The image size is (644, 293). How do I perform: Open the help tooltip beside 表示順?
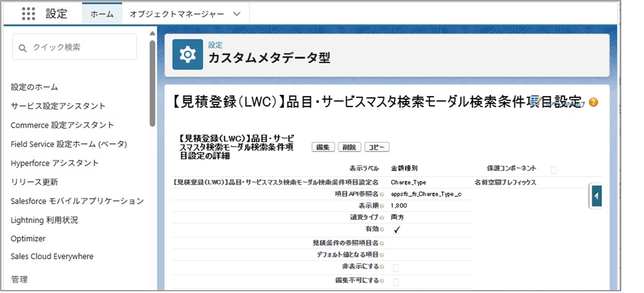click(x=382, y=206)
